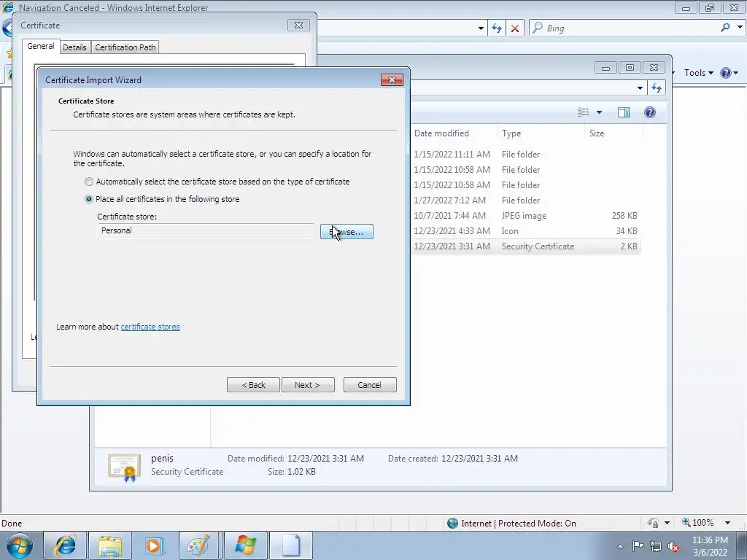Click Browse button for certificate store
Viewport: 747px width, 560px height.
[347, 232]
